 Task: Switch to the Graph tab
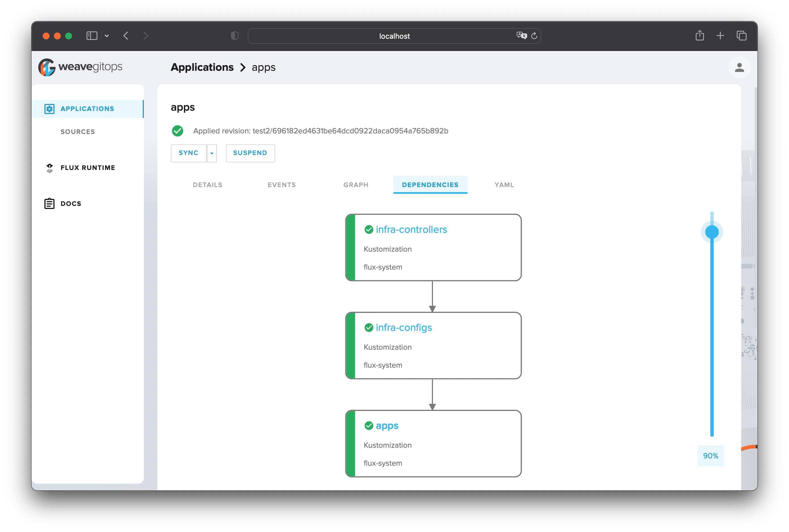(356, 185)
